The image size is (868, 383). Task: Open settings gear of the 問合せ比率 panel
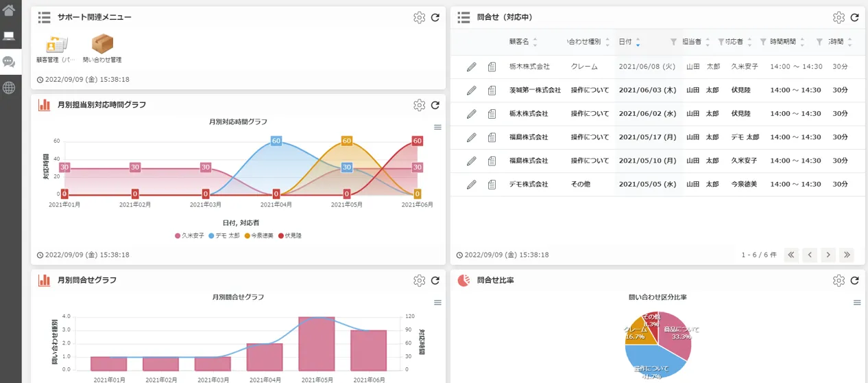838,281
